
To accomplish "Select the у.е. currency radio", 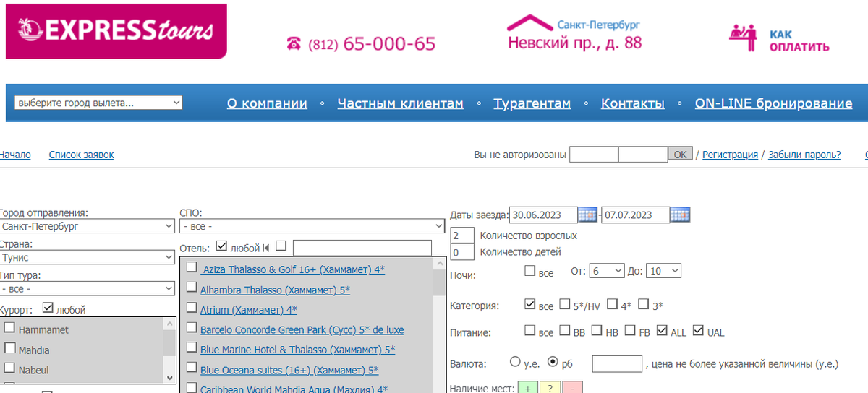I will pyautogui.click(x=516, y=362).
